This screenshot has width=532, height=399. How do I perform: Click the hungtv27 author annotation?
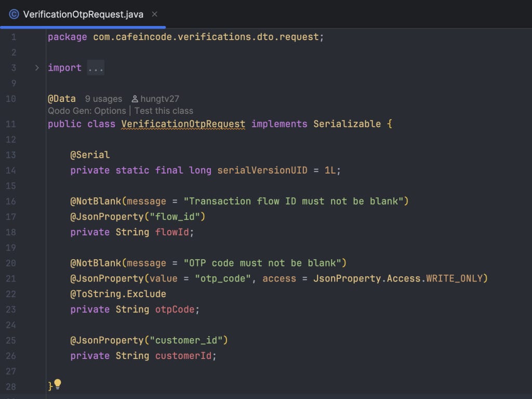159,99
